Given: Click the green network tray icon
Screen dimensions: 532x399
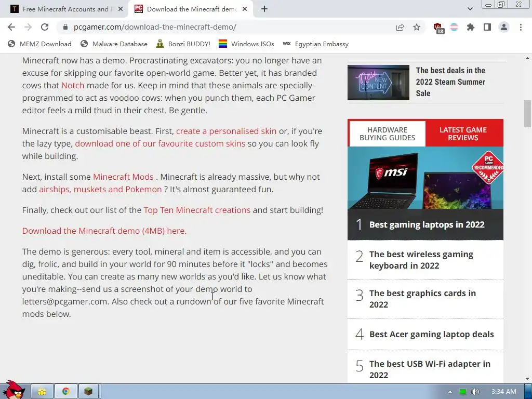Looking at the screenshot, I should point(463,392).
